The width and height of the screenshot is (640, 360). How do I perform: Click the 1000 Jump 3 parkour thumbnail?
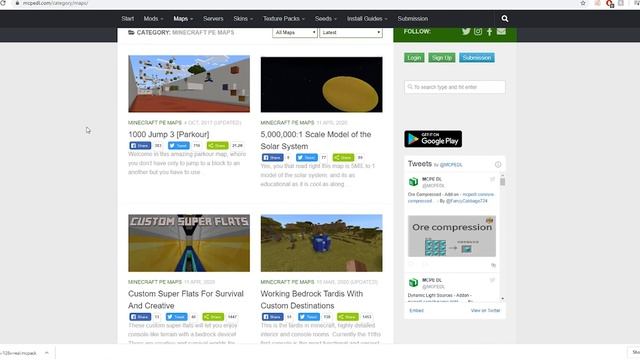click(x=189, y=84)
